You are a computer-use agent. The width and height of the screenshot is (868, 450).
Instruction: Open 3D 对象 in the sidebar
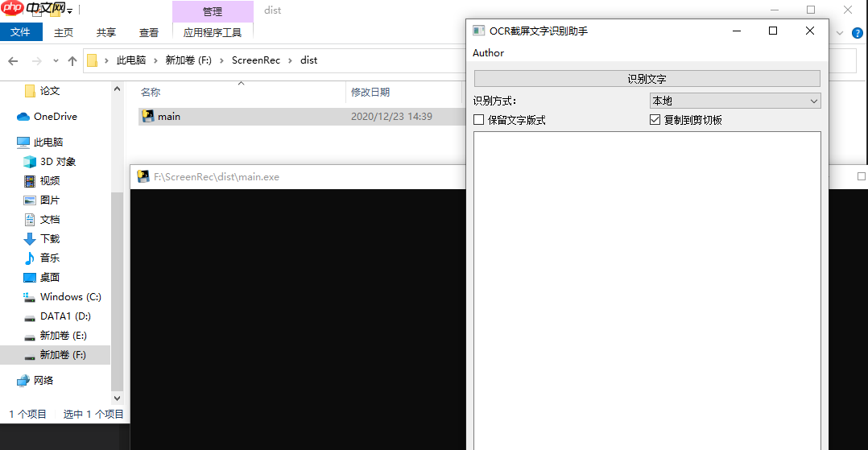point(58,162)
